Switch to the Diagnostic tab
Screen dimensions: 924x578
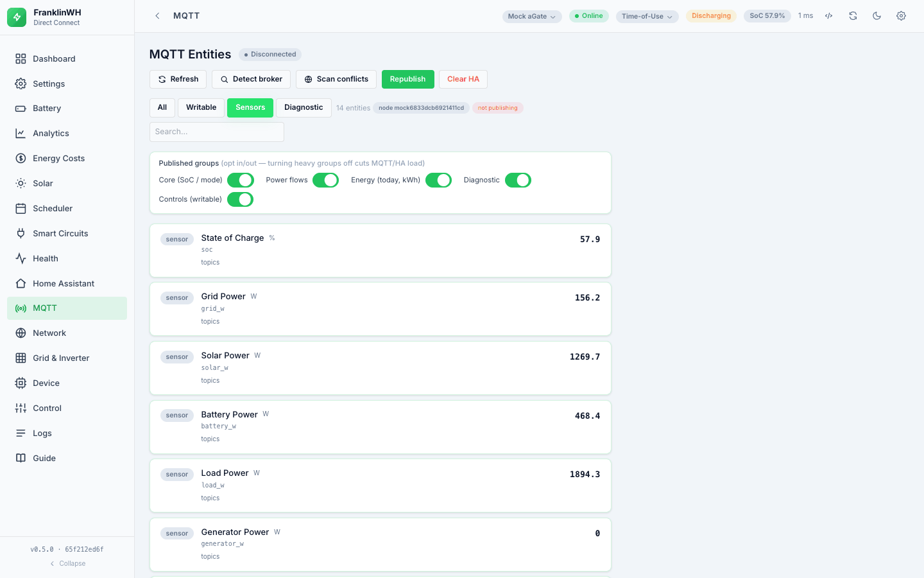click(x=304, y=108)
